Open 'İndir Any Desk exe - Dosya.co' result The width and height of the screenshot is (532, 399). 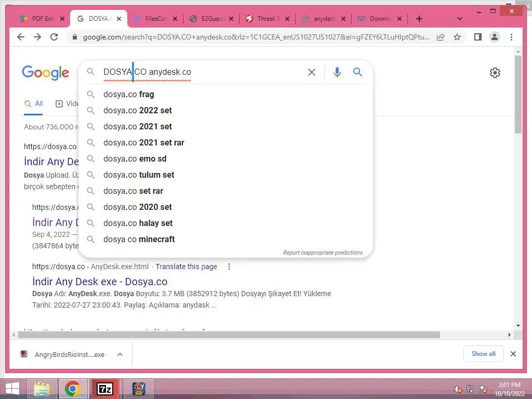(x=100, y=282)
